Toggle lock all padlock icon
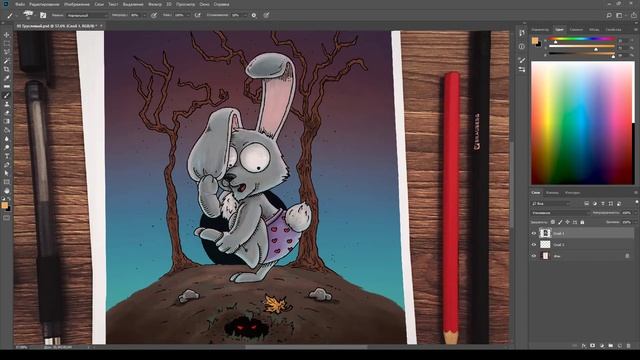This screenshot has width=640, height=360. (582, 222)
